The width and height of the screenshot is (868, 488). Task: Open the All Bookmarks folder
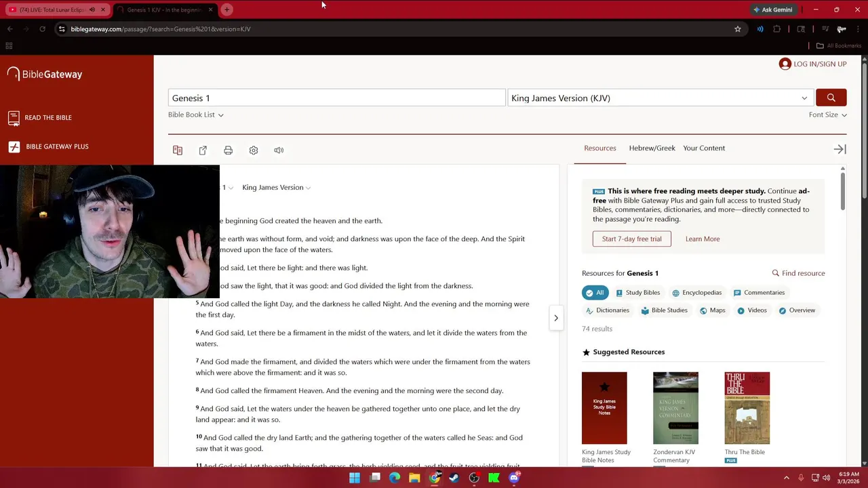click(x=839, y=45)
